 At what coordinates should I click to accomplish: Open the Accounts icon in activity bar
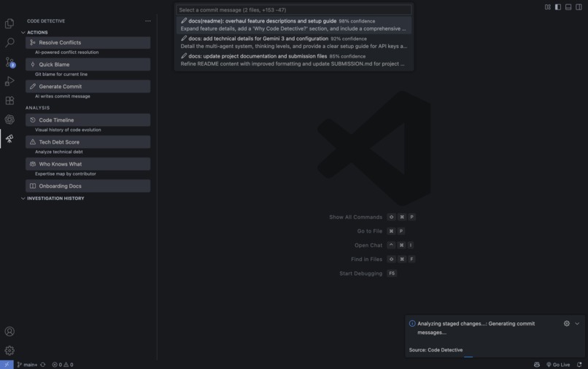click(x=9, y=332)
